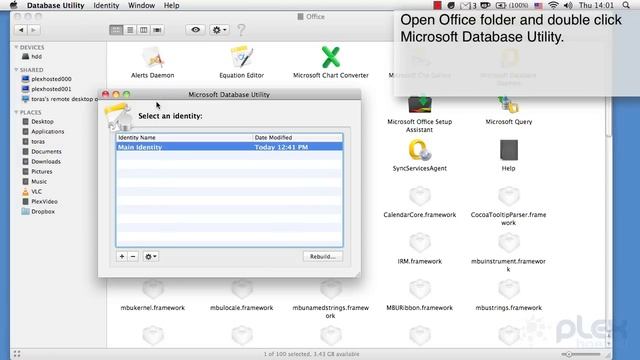Open the Identity menu
This screenshot has height=360, width=640.
106,5
